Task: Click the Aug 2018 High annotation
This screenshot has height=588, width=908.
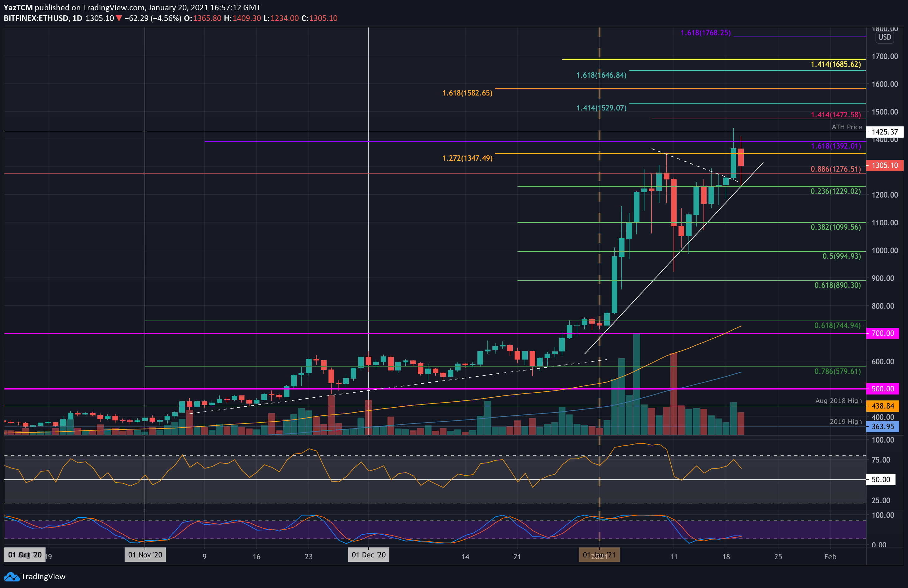Action: [x=839, y=401]
